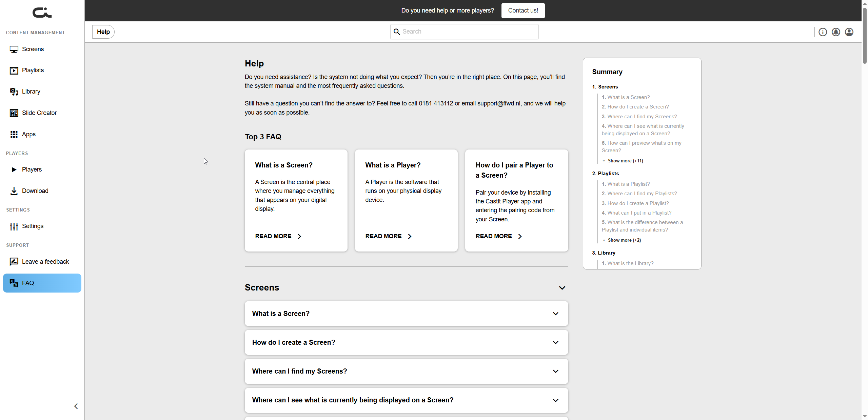Select FAQ in the Support section

[28, 283]
